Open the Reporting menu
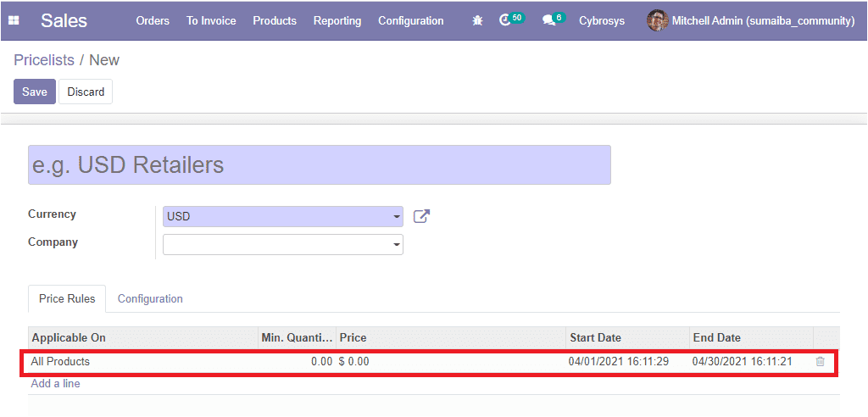The image size is (868, 417). pos(337,21)
